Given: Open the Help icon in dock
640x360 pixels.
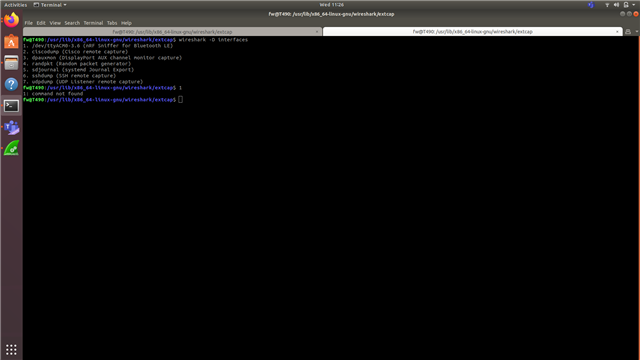Looking at the screenshot, I should (x=11, y=84).
